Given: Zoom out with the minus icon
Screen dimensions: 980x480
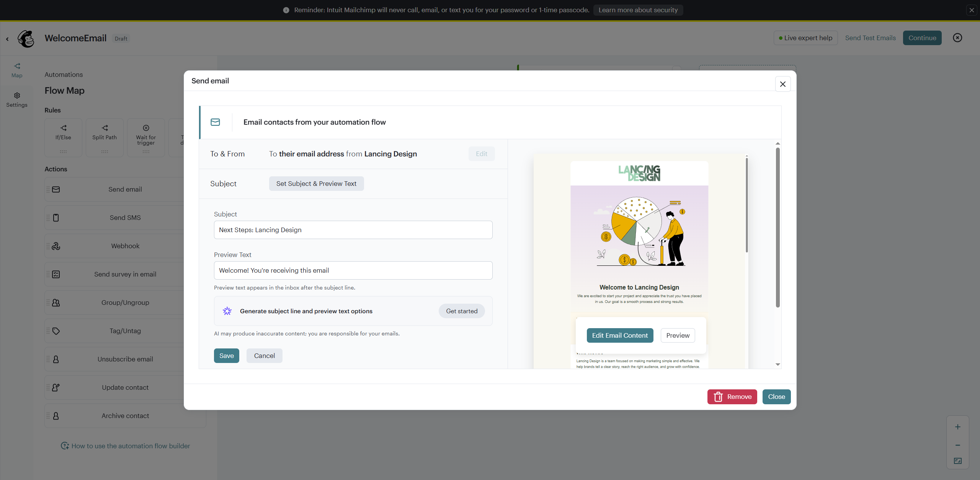Looking at the screenshot, I should pos(957,445).
